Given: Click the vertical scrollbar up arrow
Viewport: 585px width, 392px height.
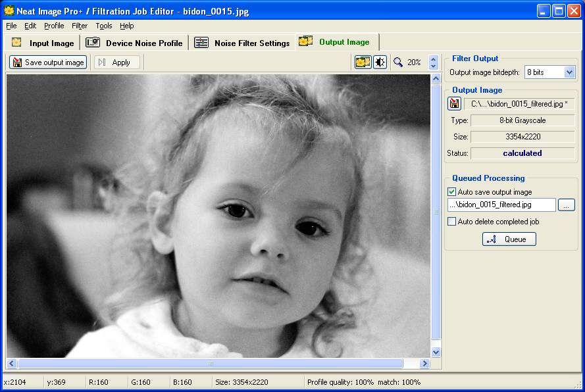Looking at the screenshot, I should point(436,79).
